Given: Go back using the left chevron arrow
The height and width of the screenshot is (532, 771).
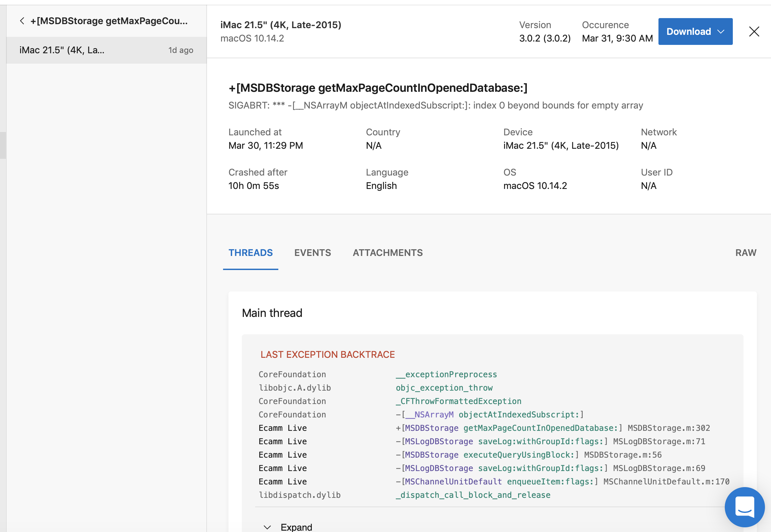Looking at the screenshot, I should click(22, 21).
